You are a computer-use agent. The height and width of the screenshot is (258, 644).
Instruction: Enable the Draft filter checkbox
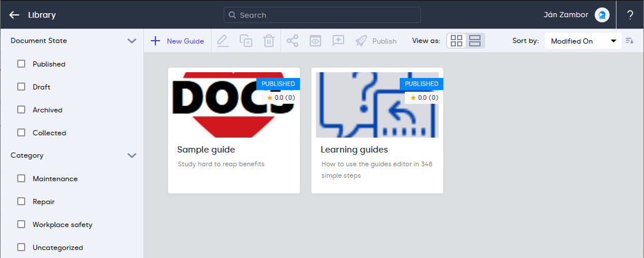pos(21,87)
